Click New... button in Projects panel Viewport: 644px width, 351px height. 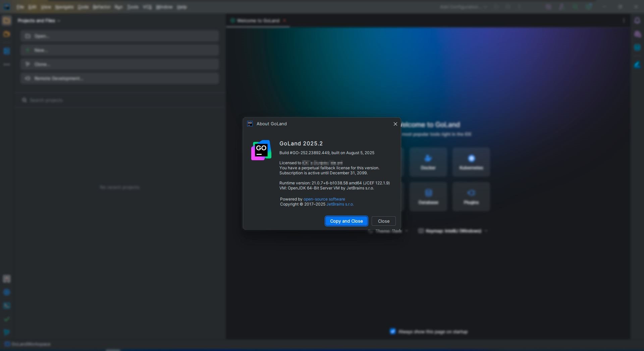120,50
